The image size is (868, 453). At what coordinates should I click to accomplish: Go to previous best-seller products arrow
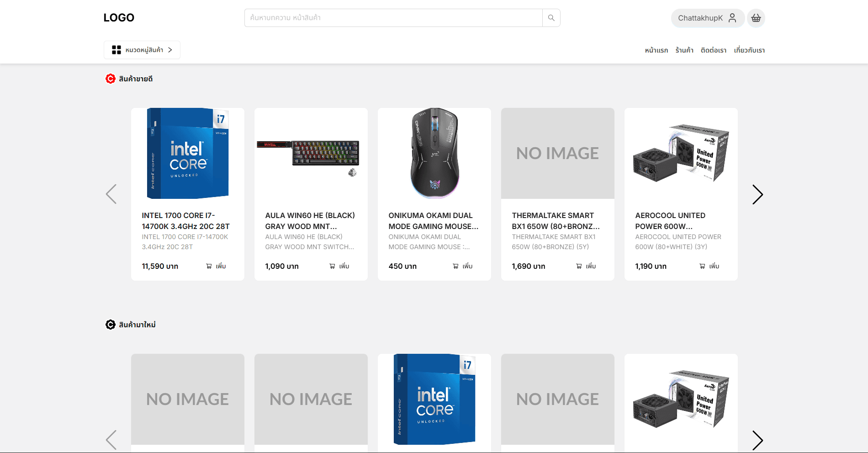(x=111, y=194)
